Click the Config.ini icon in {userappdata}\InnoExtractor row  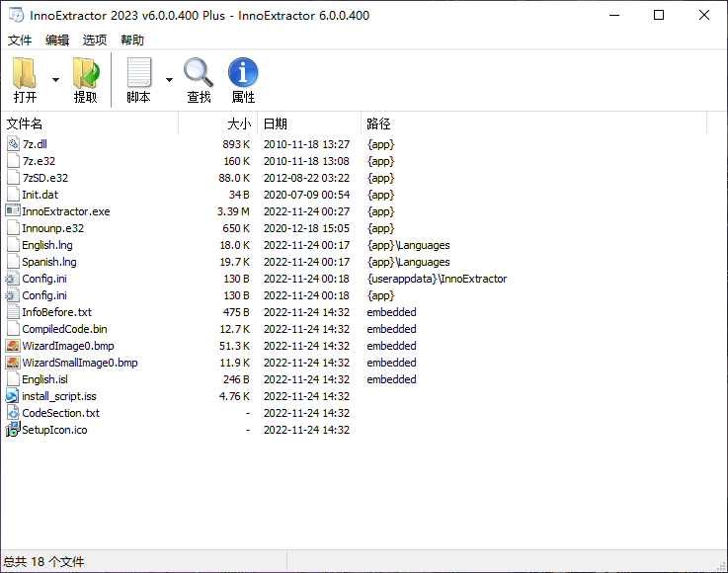13,279
